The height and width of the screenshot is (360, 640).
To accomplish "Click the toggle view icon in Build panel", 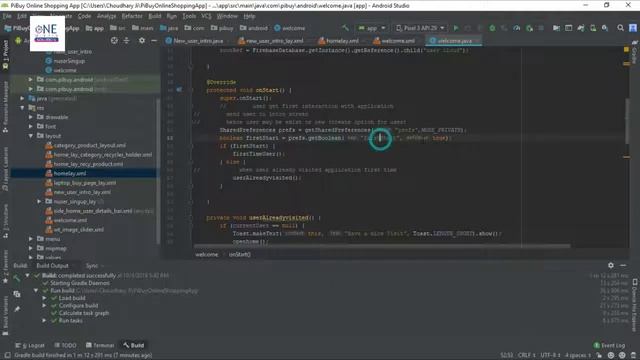I will point(17,294).
